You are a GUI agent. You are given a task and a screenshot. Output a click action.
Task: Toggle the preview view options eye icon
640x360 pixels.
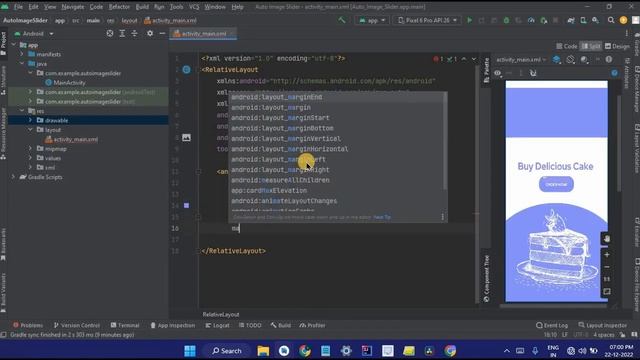point(498,73)
